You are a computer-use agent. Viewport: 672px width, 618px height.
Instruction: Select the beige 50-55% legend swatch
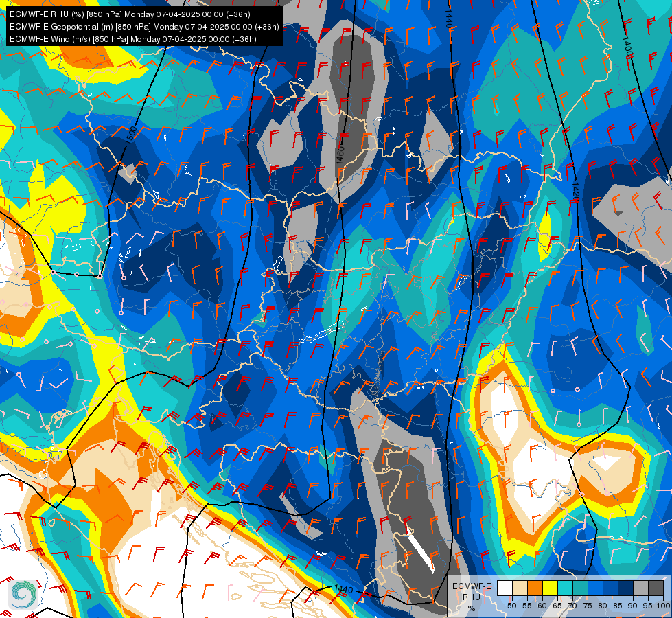coord(520,588)
